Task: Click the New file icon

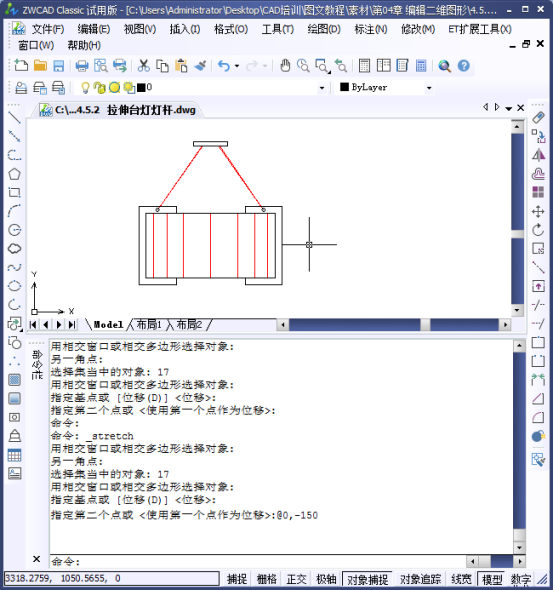Action: click(x=21, y=65)
